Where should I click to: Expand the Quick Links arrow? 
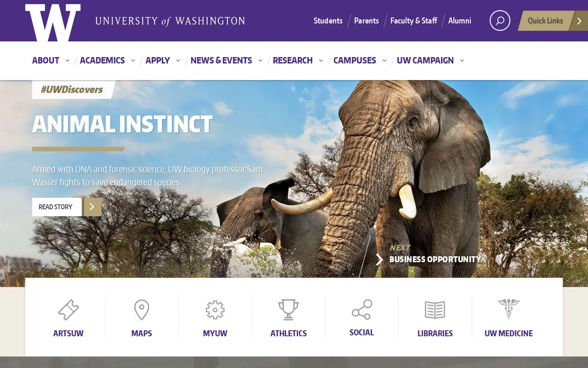pyautogui.click(x=579, y=21)
